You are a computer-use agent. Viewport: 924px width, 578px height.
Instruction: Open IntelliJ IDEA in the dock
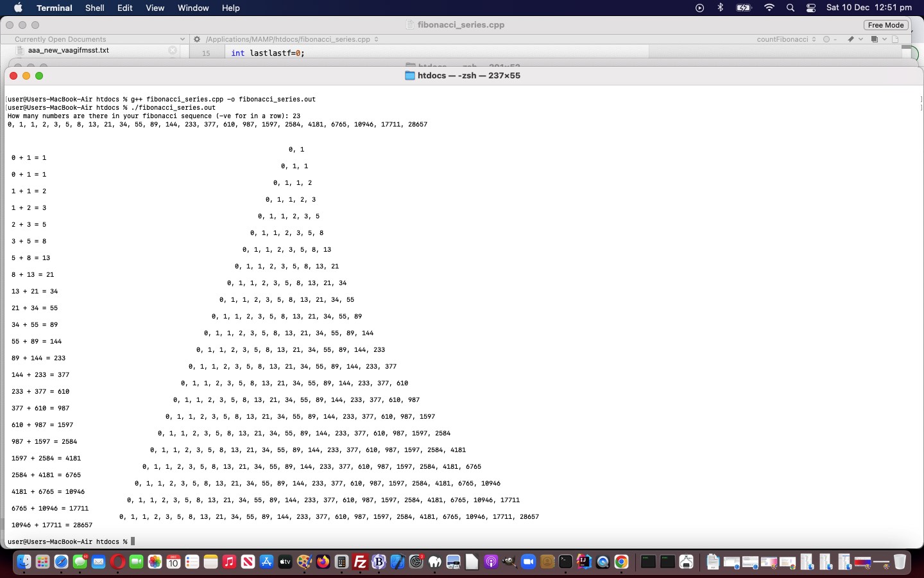click(584, 563)
